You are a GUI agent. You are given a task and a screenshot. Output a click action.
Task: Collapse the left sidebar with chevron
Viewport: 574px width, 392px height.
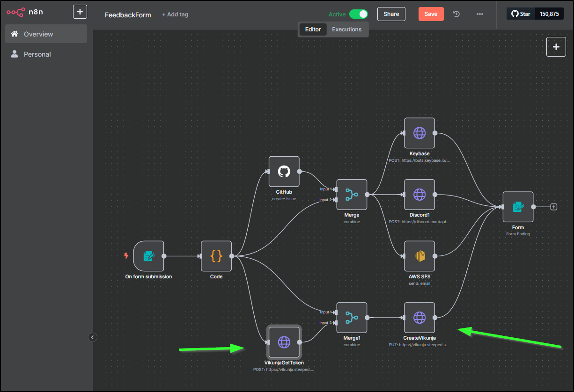point(93,337)
